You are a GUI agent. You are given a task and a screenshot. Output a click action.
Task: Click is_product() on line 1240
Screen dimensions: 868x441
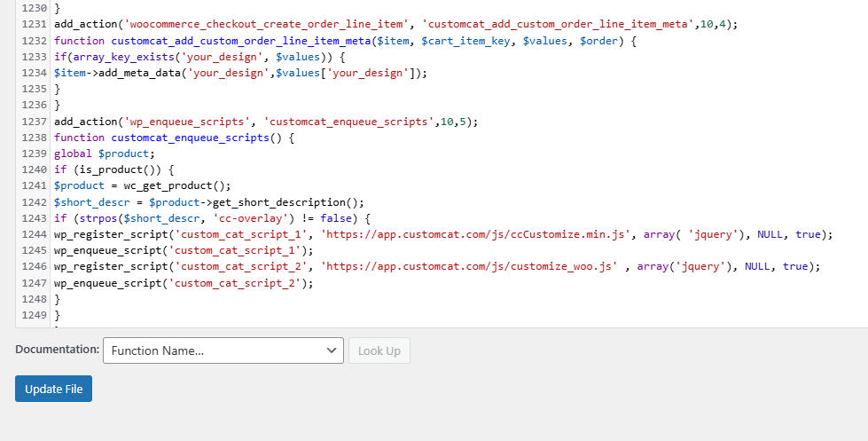pos(121,169)
